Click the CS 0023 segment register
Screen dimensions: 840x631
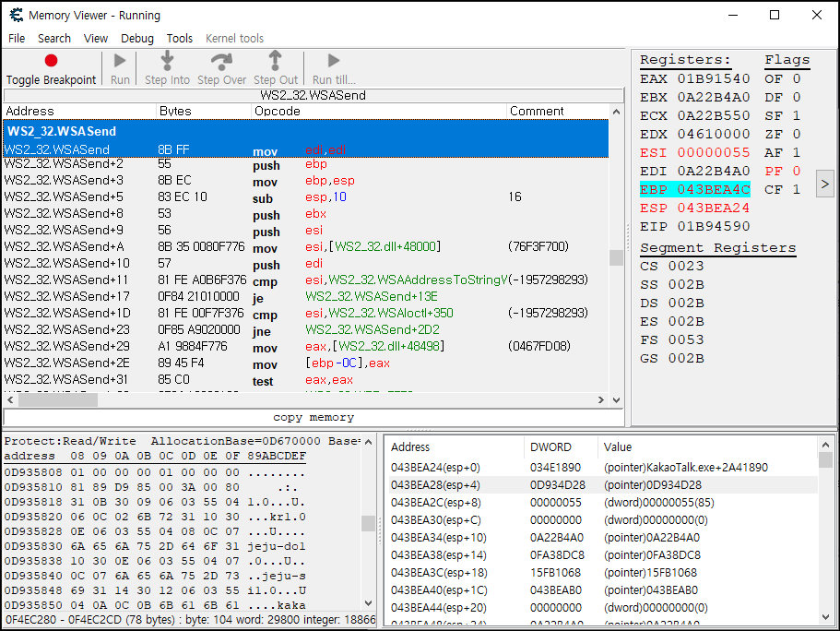(x=672, y=266)
